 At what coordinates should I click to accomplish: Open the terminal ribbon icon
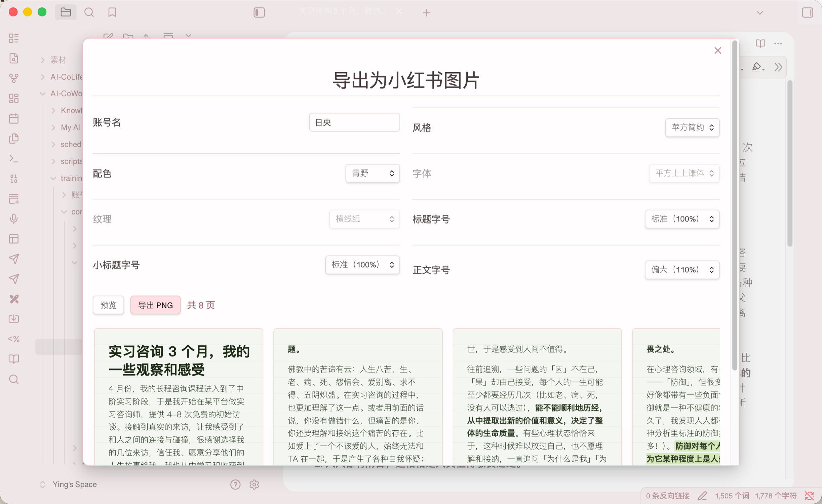click(x=14, y=159)
